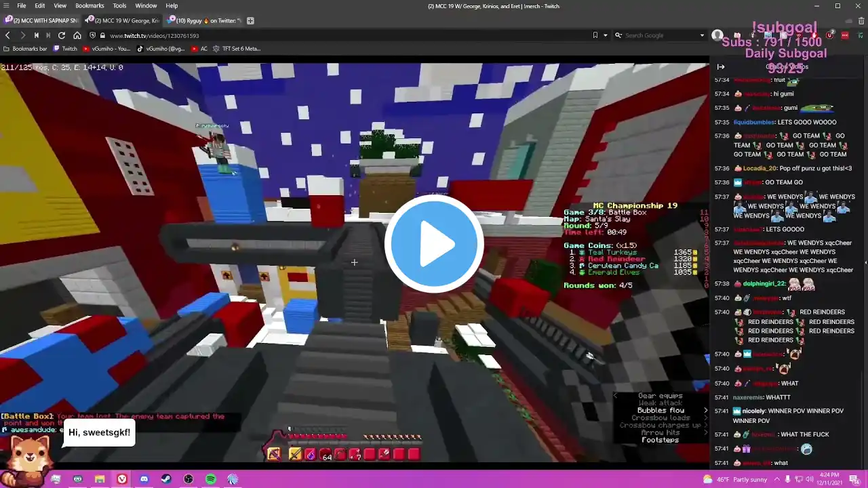Open the vGumiho TikTok bookmark

[161, 49]
